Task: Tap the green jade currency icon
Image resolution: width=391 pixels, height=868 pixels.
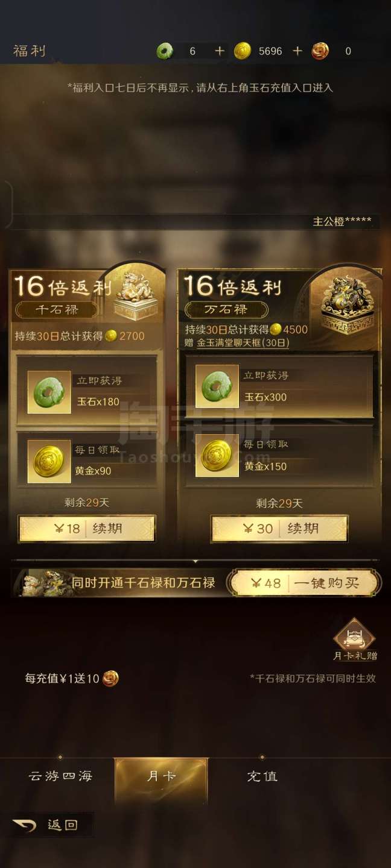Action: coord(165,51)
